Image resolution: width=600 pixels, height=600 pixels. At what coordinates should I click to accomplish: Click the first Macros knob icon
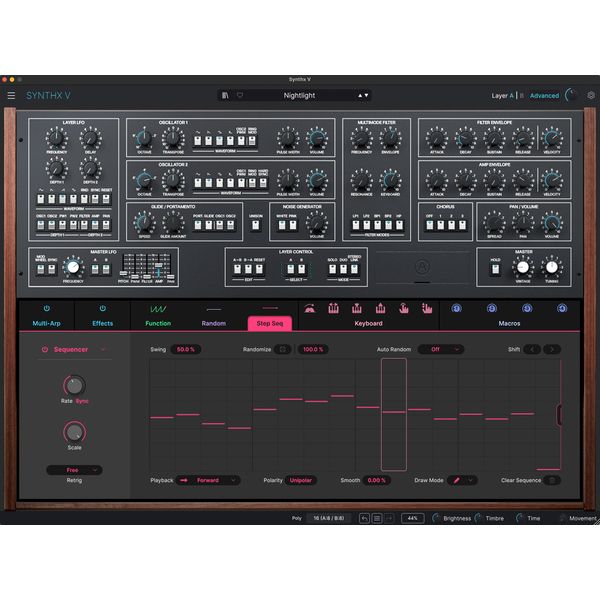pyautogui.click(x=457, y=308)
